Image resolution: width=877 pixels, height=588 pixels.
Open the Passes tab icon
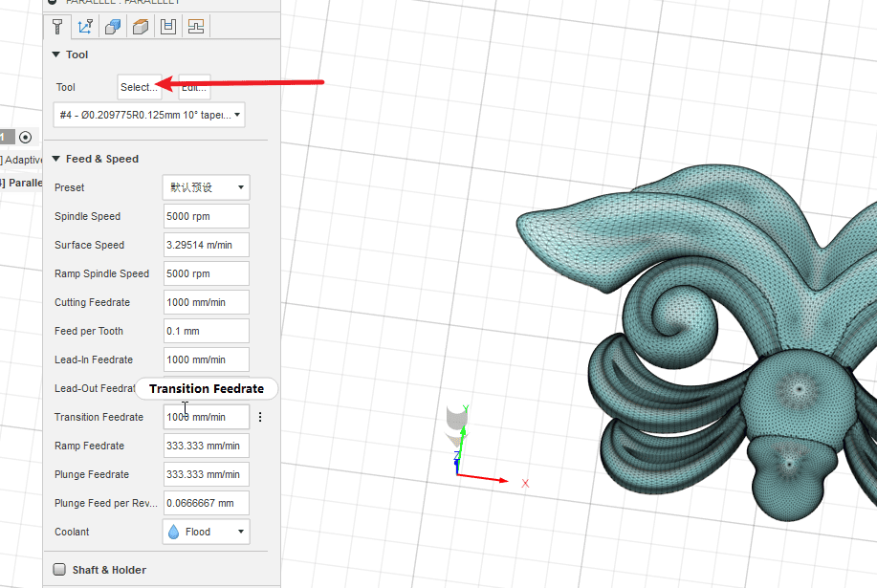[x=168, y=27]
